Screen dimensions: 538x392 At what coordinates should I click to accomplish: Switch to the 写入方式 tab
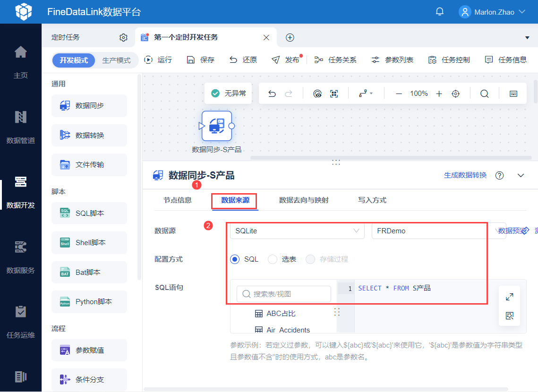(x=372, y=200)
